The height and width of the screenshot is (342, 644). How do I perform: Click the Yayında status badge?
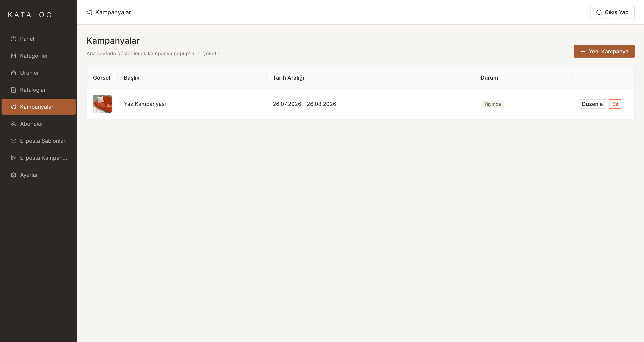(x=492, y=104)
